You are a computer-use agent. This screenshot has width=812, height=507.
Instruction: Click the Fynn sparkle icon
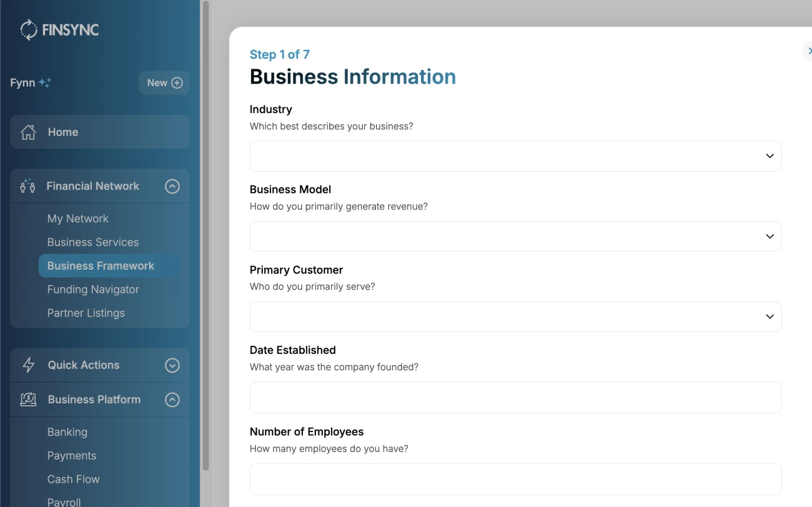click(45, 82)
